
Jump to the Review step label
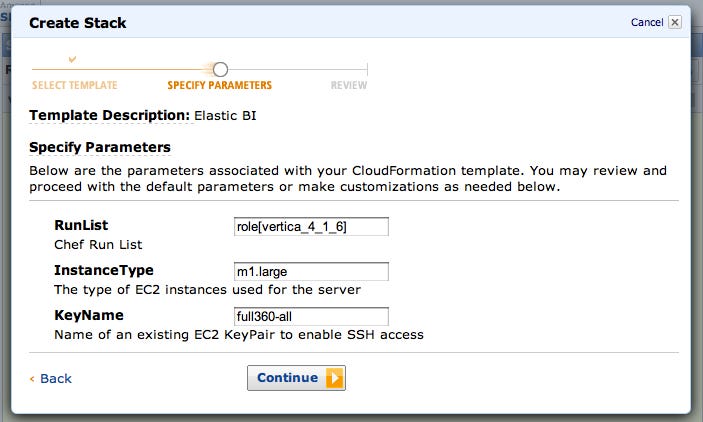pyautogui.click(x=349, y=86)
